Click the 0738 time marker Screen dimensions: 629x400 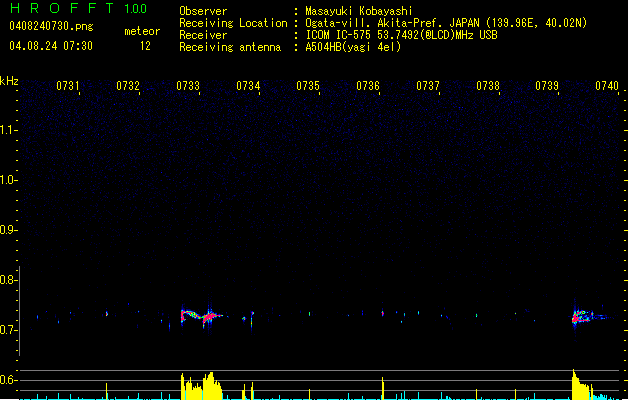point(488,86)
